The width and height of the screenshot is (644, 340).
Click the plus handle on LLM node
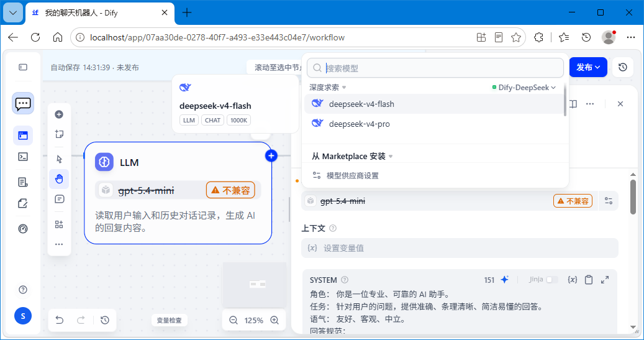pyautogui.click(x=271, y=156)
